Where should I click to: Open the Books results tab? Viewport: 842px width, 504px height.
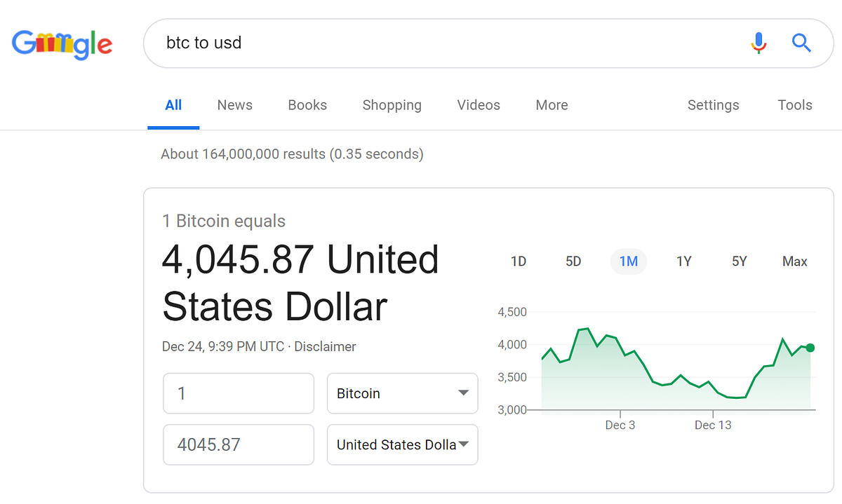(x=307, y=105)
